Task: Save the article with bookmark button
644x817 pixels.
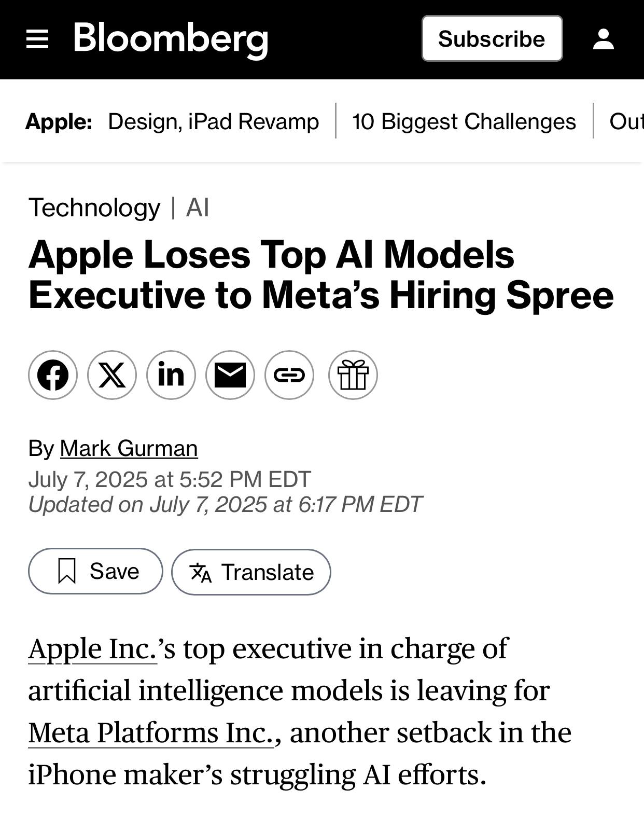Action: click(x=95, y=571)
